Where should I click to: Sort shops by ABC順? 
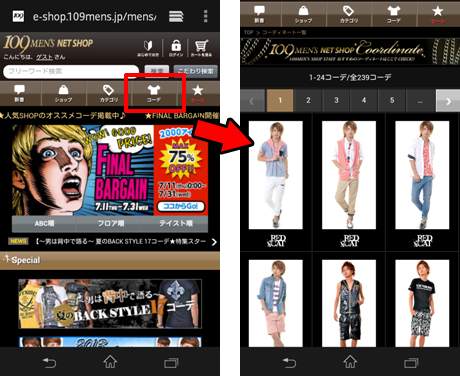coord(44,224)
